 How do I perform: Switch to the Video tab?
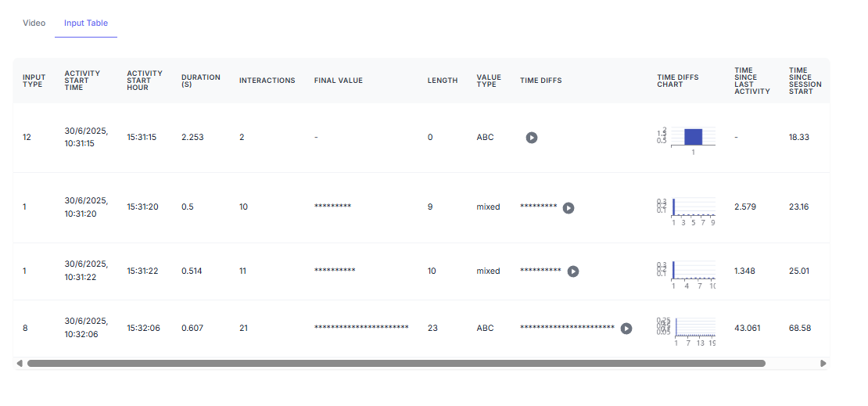coord(34,23)
